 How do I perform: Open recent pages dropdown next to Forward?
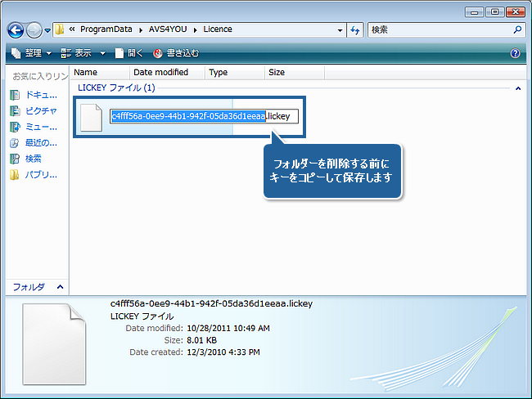tap(47, 30)
